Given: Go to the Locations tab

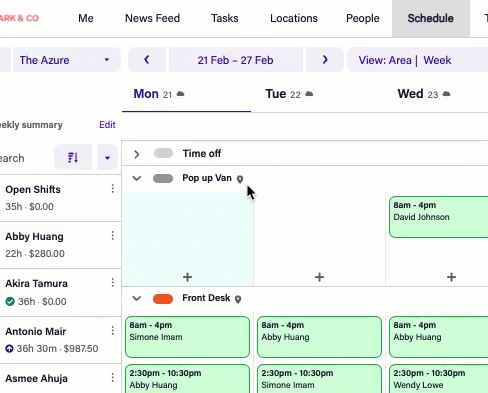Looking at the screenshot, I should (294, 18).
